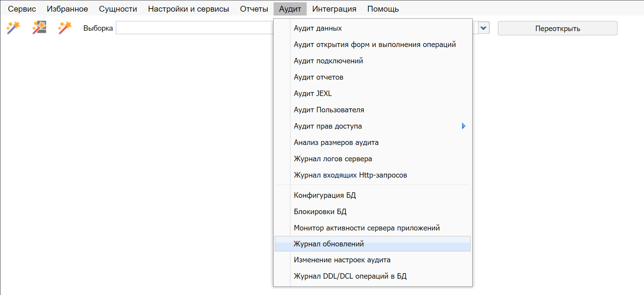Open Монитор активности сервера приложений
The height and width of the screenshot is (295, 644).
(x=373, y=228)
